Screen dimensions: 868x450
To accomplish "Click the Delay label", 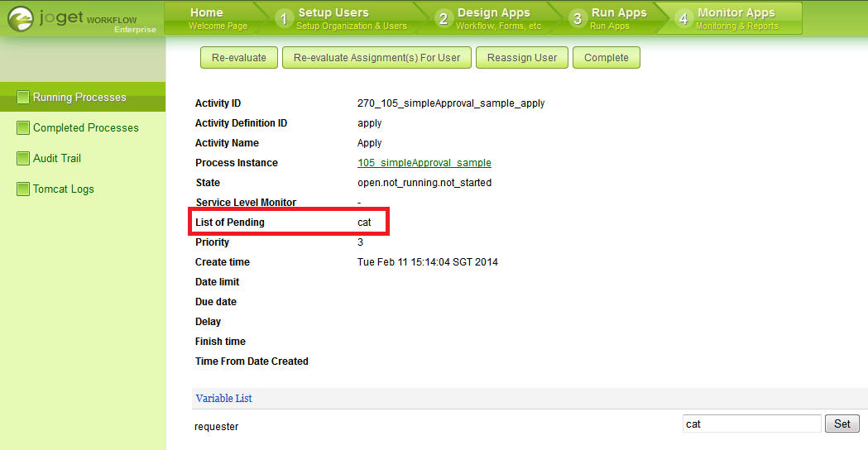I will pyautogui.click(x=208, y=322).
